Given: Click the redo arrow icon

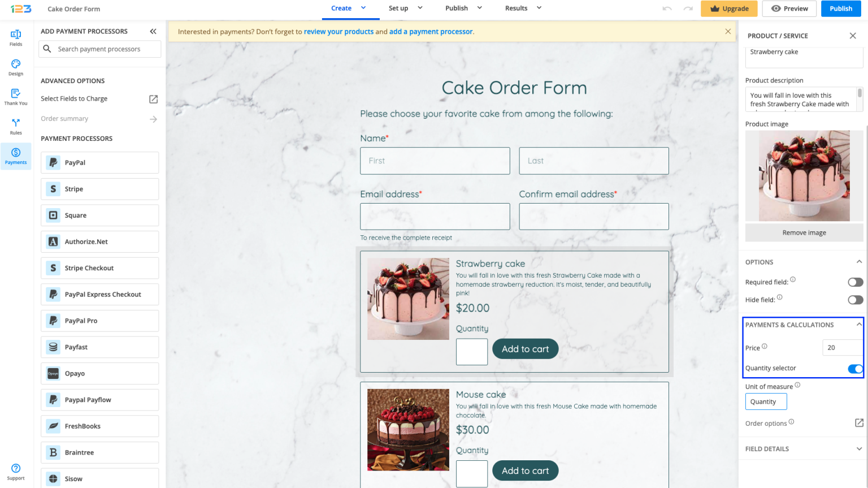Looking at the screenshot, I should coord(688,8).
